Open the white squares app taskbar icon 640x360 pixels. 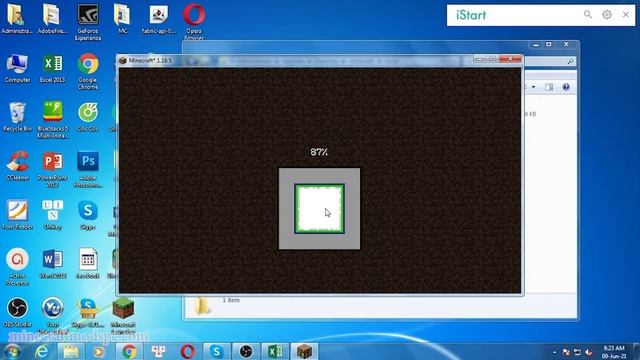(158, 351)
